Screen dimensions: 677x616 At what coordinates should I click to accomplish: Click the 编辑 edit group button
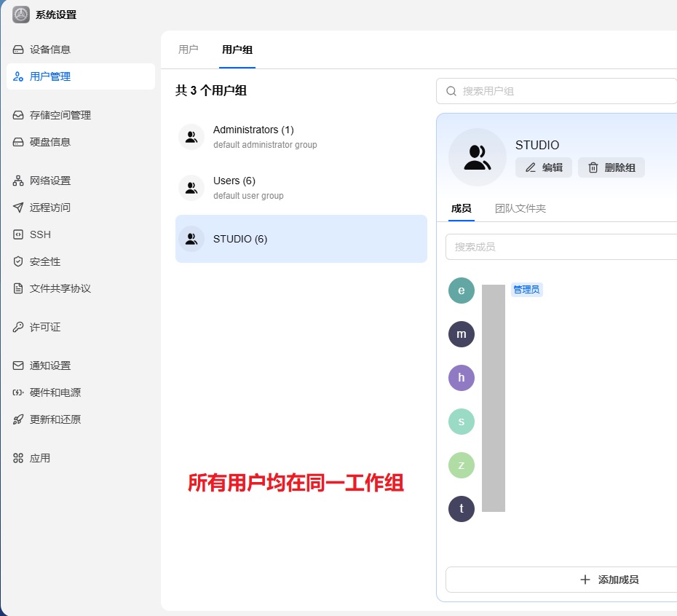[544, 167]
